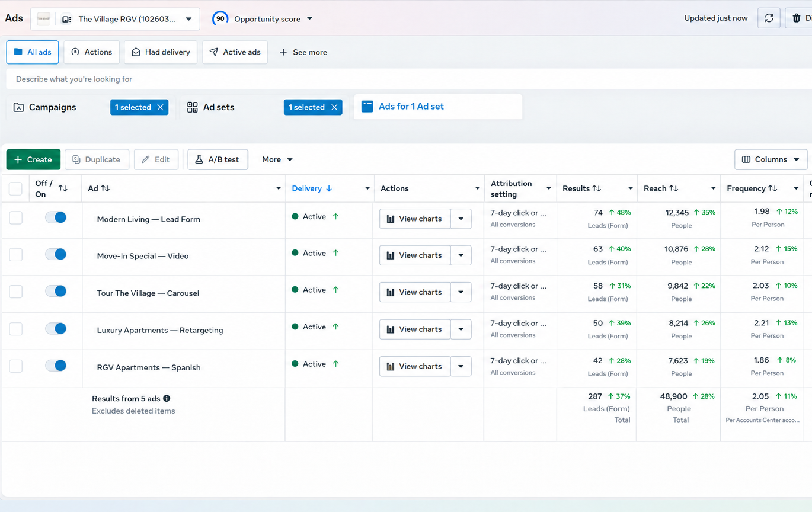Image resolution: width=812 pixels, height=512 pixels.
Task: Click sort arrows on Off / On column
Action: (x=63, y=188)
